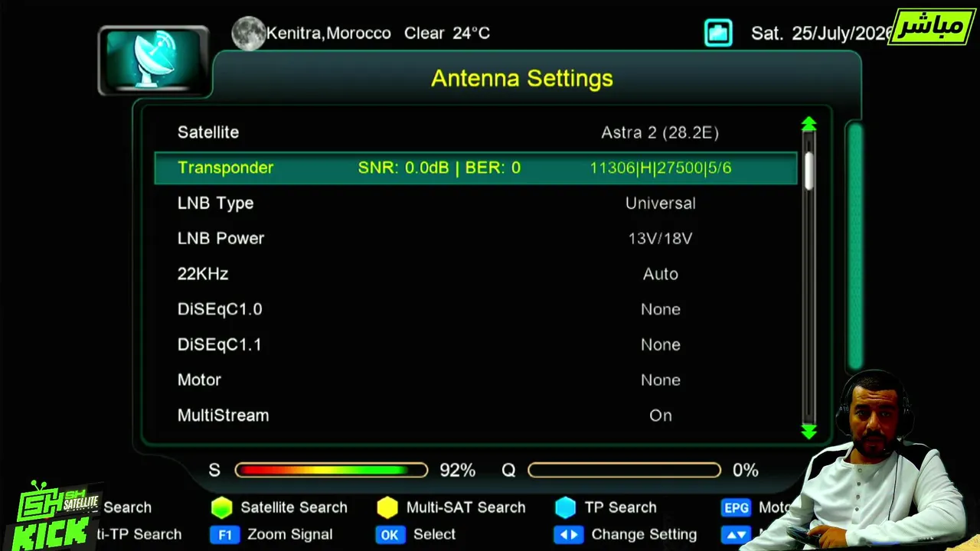Change the LNB Type value 'Universal'
The width and height of the screenshot is (980, 551).
tap(661, 204)
